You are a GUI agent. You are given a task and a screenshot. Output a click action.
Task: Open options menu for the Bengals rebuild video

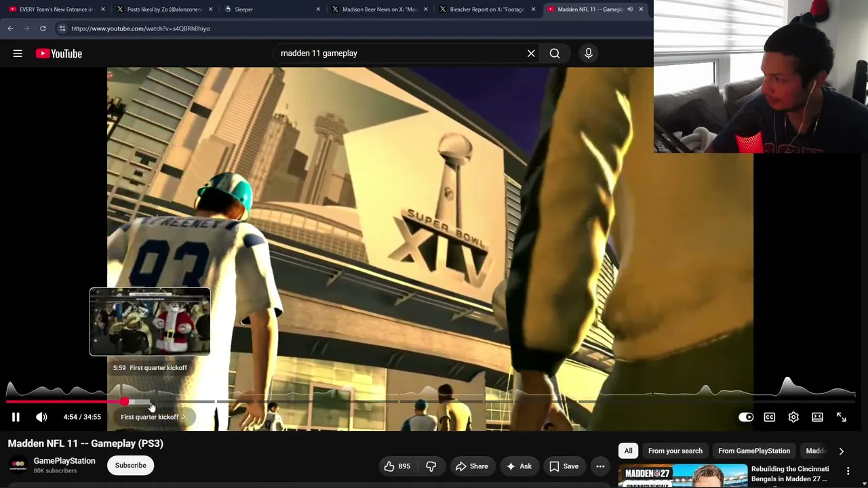pyautogui.click(x=848, y=471)
